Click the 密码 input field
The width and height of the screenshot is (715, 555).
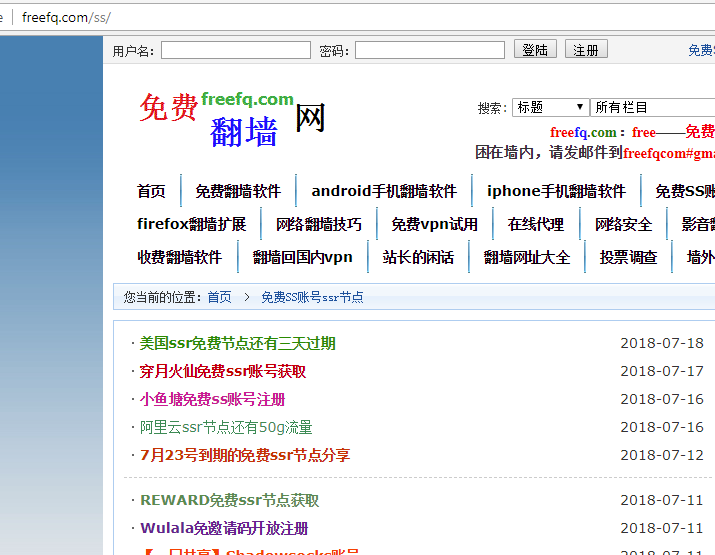click(x=429, y=50)
